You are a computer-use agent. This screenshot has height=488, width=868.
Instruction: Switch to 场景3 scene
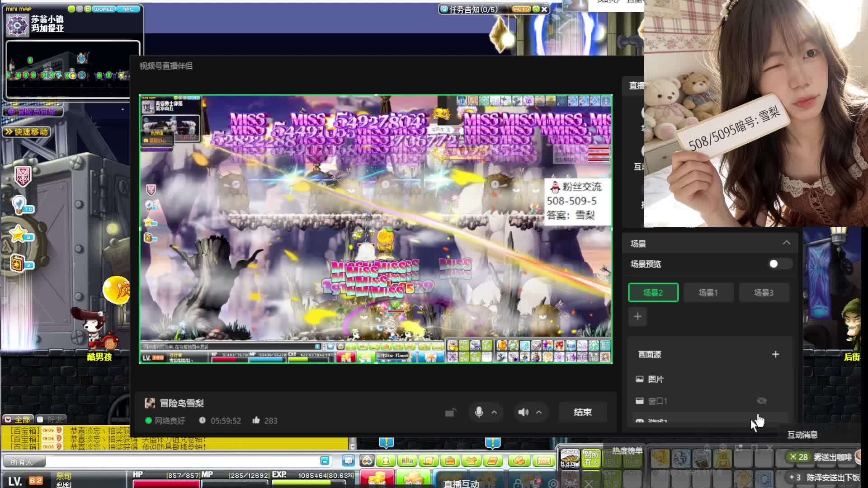pyautogui.click(x=764, y=293)
